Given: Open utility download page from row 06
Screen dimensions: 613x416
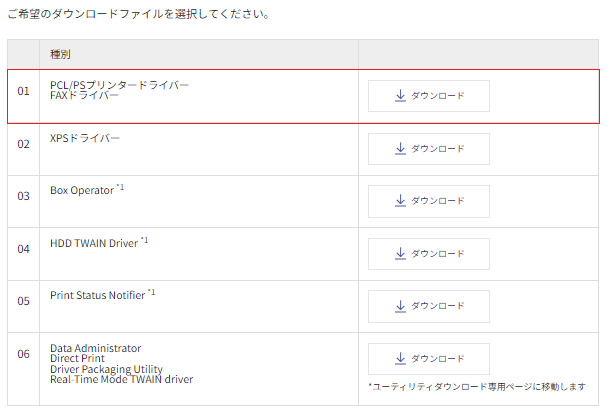Looking at the screenshot, I should (x=428, y=359).
